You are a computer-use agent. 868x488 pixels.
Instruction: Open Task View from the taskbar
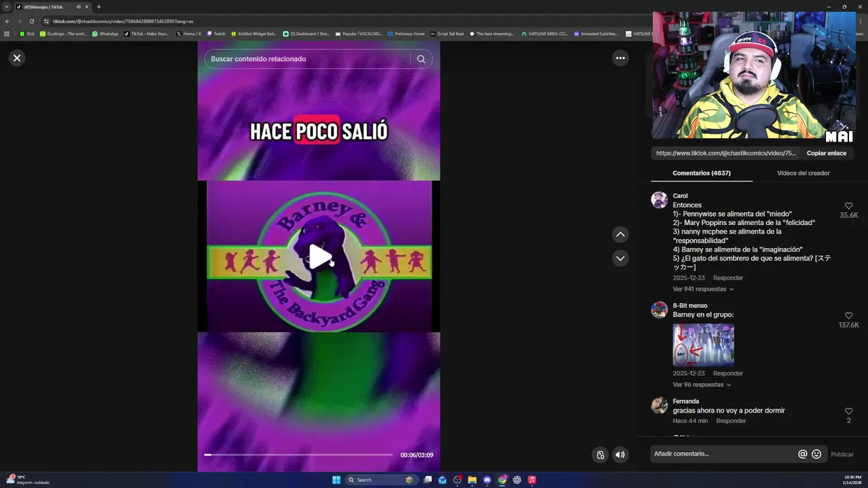click(x=428, y=480)
